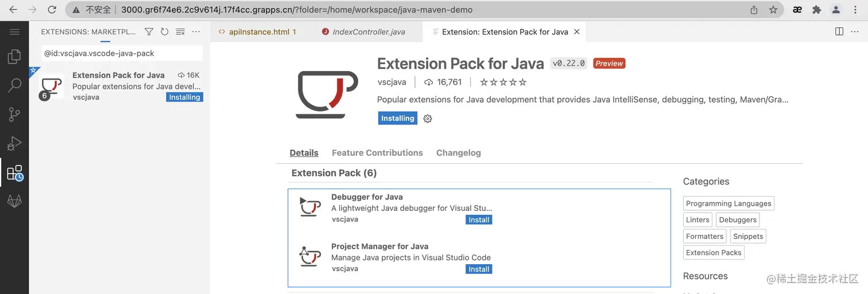
Task: Click the extensions search input field
Action: click(x=122, y=53)
